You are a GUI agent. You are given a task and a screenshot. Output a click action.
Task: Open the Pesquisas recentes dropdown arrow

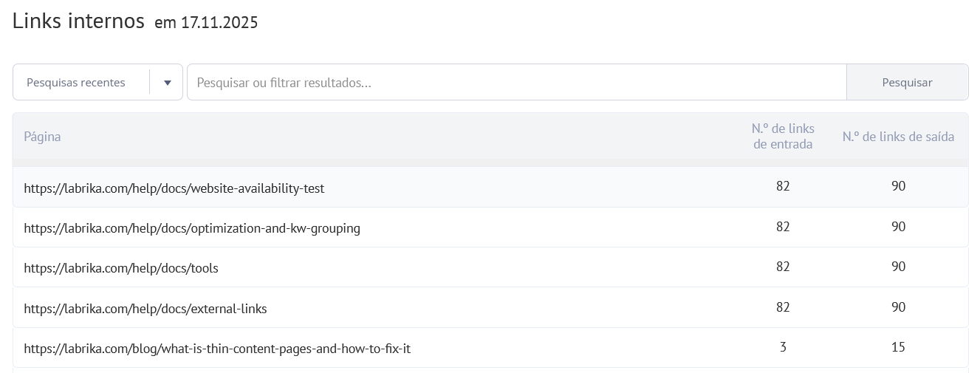(x=168, y=83)
